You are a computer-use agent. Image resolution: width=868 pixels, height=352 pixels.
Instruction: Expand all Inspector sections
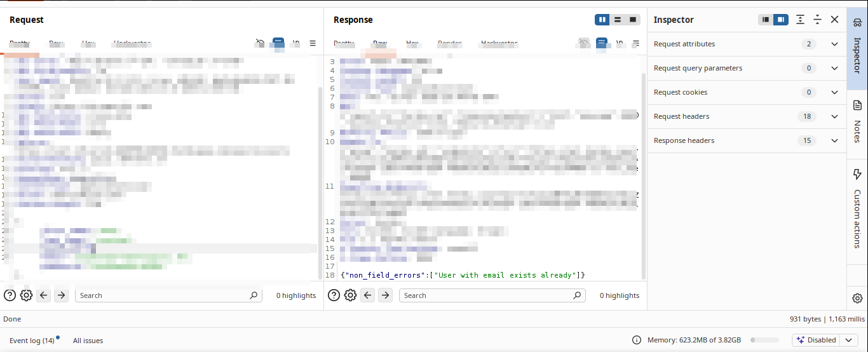coord(800,20)
